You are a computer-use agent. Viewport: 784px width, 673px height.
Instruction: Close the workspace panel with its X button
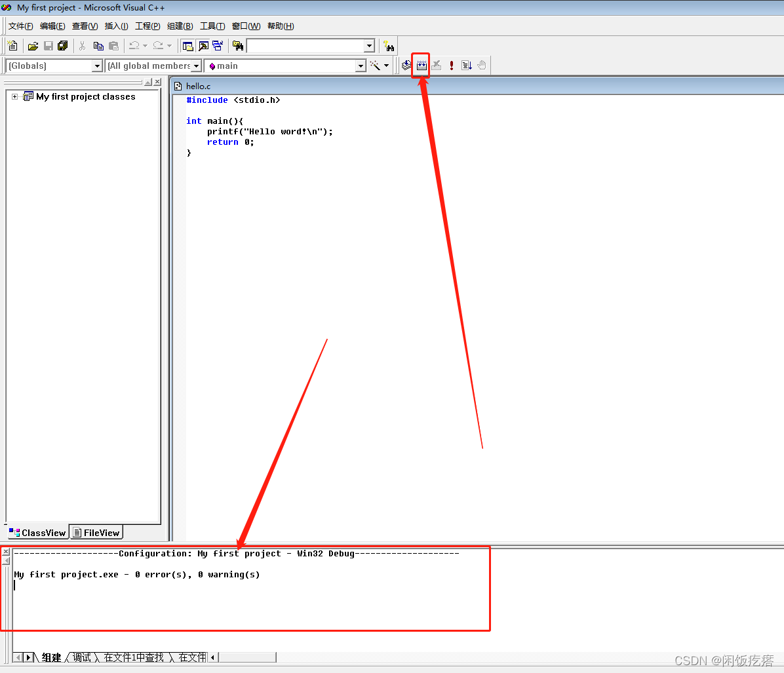coord(157,81)
